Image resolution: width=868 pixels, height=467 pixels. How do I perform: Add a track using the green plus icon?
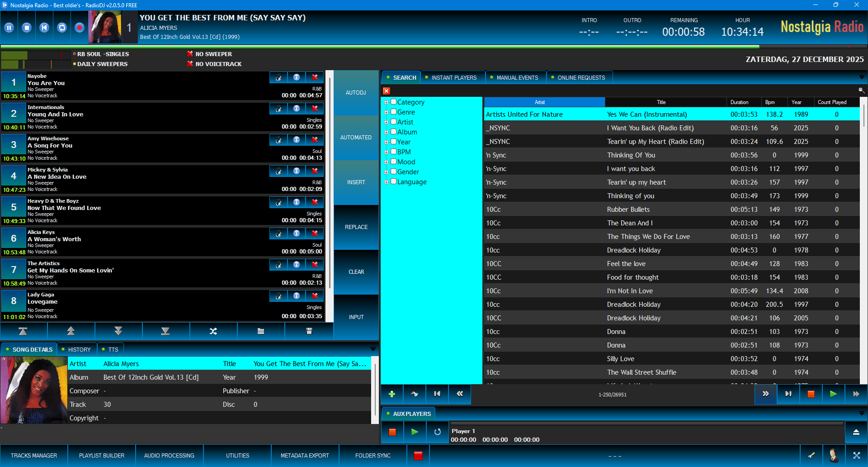point(392,394)
